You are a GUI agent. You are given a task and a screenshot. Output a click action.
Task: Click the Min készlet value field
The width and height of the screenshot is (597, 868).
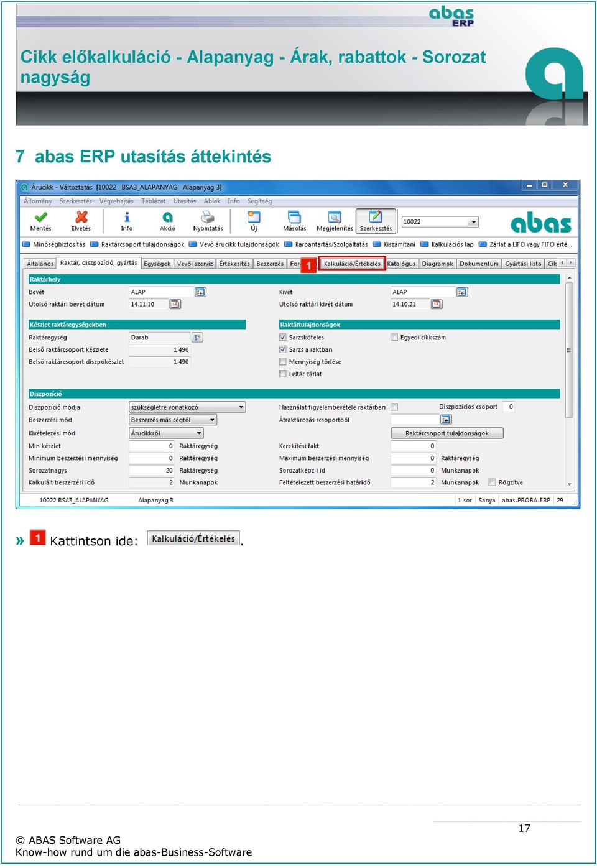(x=152, y=446)
